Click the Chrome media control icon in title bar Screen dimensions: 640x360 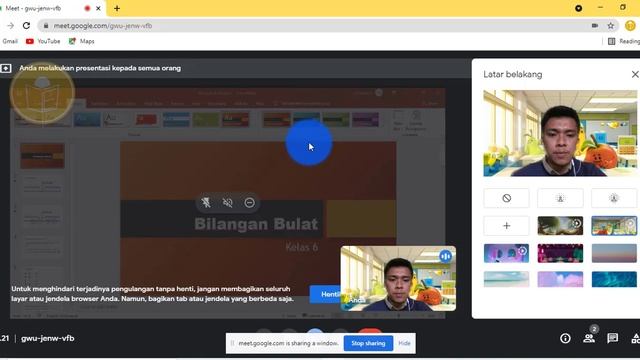[578, 8]
